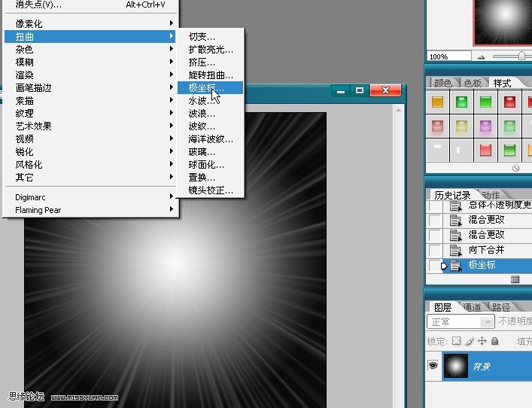Apply the white horizontal dash style

click(438, 147)
